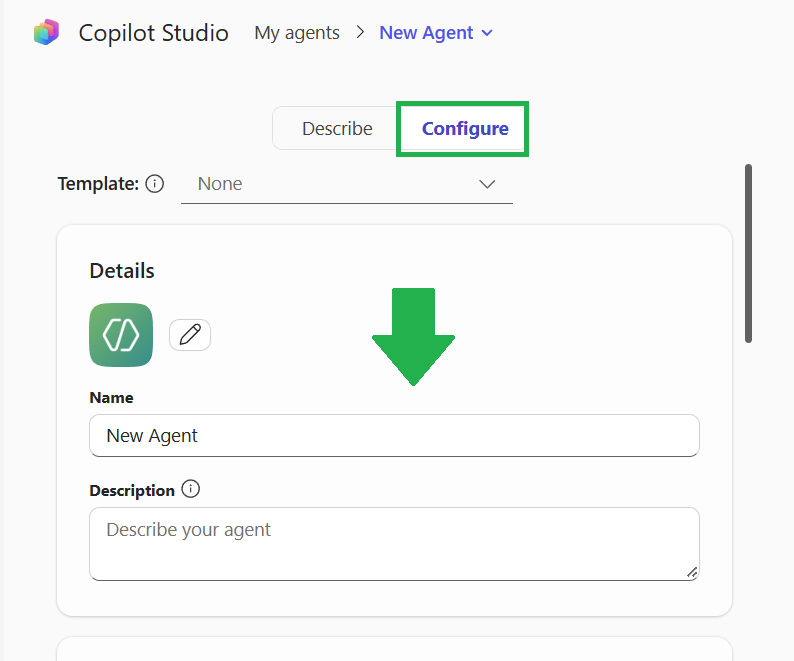This screenshot has width=794, height=661.
Task: Edit agent icon with pencil button
Action: point(190,335)
